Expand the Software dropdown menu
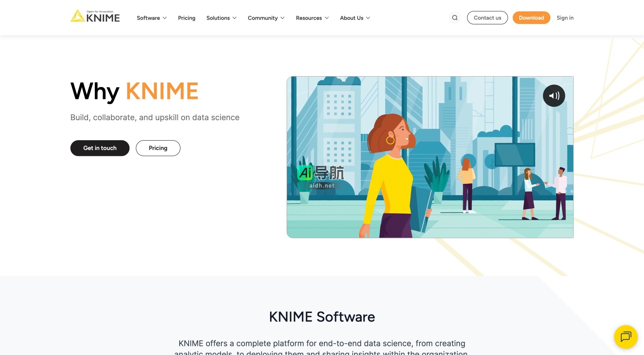 click(x=151, y=18)
